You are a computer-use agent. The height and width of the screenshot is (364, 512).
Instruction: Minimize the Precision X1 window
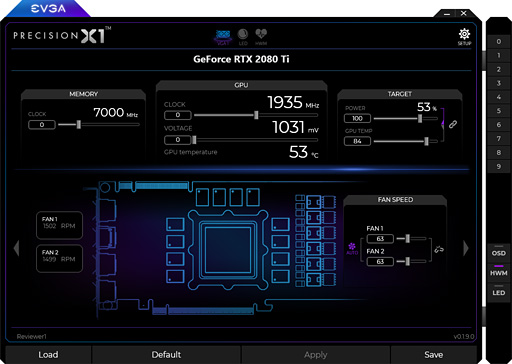(447, 14)
